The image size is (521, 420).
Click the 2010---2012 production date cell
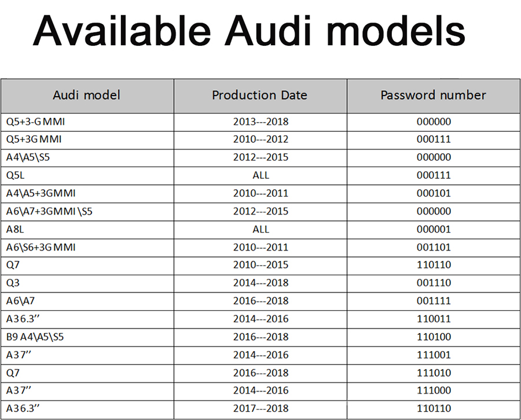click(260, 139)
